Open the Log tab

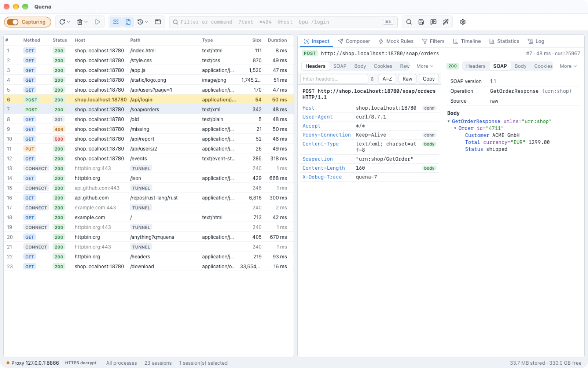pos(536,41)
